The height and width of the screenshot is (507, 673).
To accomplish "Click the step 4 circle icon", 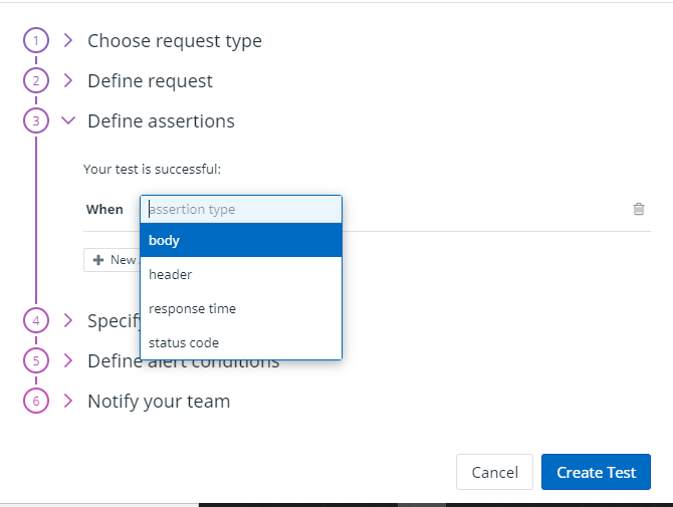I will click(x=36, y=321).
